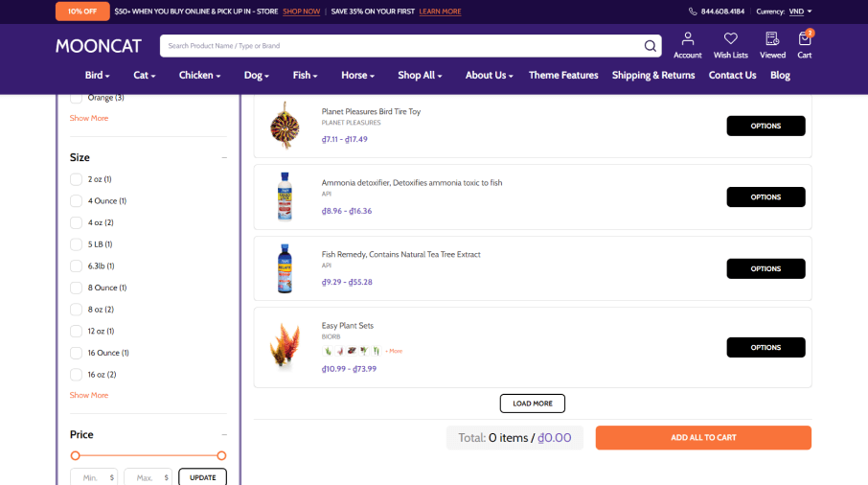Image resolution: width=868 pixels, height=485 pixels.
Task: Expand the Chicken menu
Action: tap(199, 76)
